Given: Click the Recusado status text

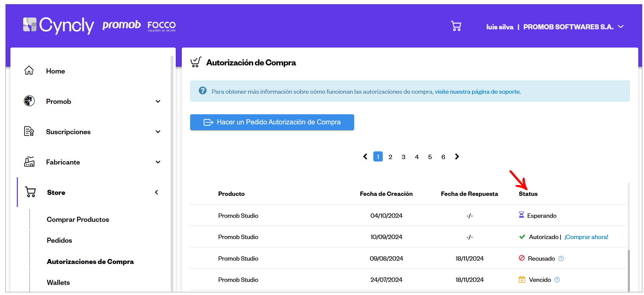Looking at the screenshot, I should click(x=541, y=259).
